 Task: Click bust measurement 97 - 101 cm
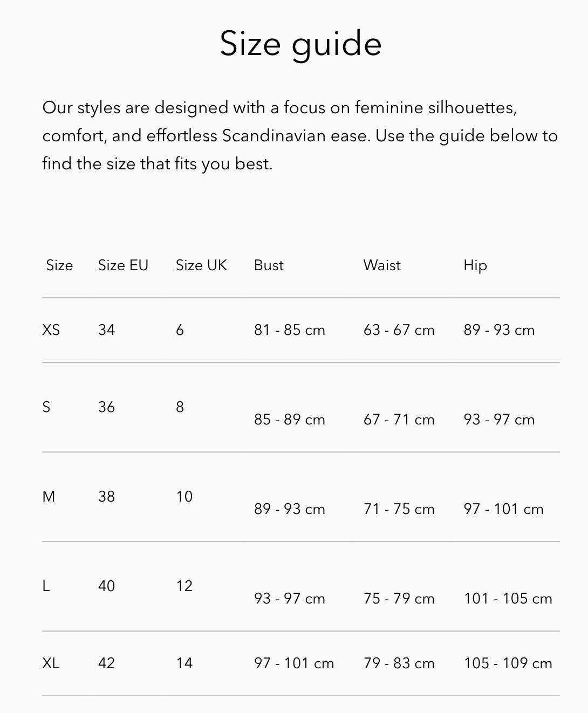(294, 663)
